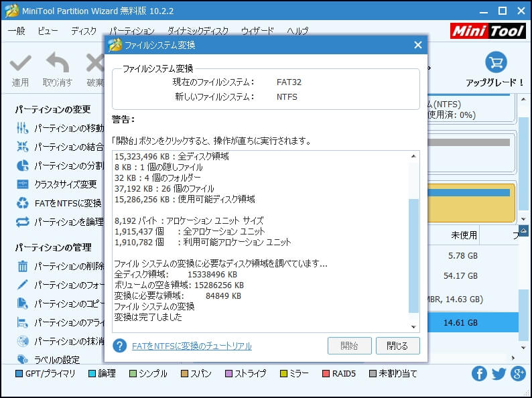Click the Apply (適用) checkmark icon
This screenshot has height=398, width=532.
[x=20, y=64]
